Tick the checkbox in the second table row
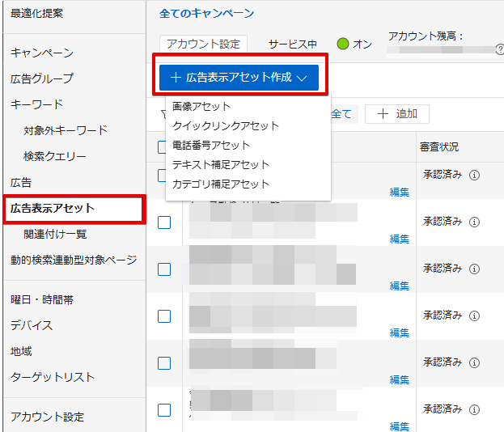This screenshot has height=432, width=504. click(x=164, y=222)
